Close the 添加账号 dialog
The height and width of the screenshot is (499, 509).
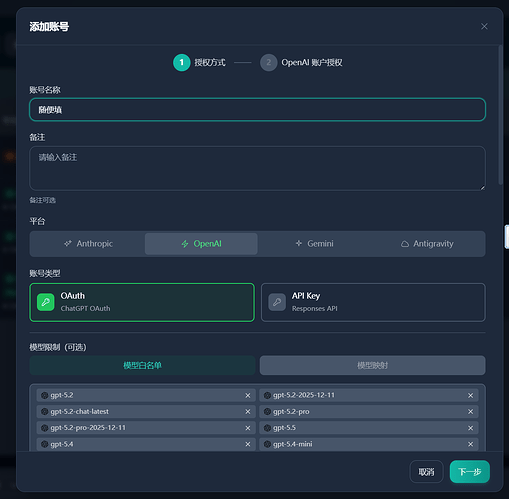(x=484, y=26)
